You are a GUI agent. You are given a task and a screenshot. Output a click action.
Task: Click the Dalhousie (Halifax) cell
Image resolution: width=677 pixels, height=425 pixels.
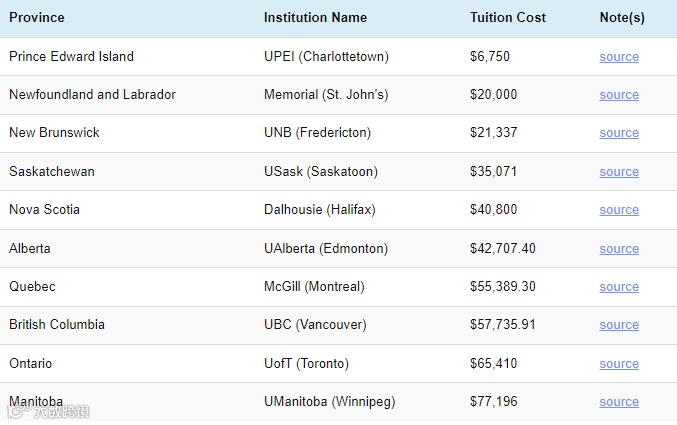click(321, 210)
